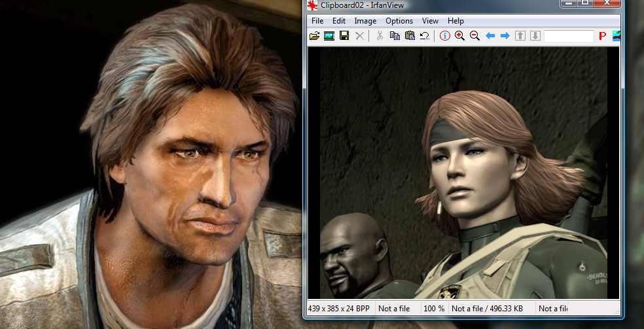Close the IrfanView window
This screenshot has width=644, height=329.
pyautogui.click(x=607, y=3)
